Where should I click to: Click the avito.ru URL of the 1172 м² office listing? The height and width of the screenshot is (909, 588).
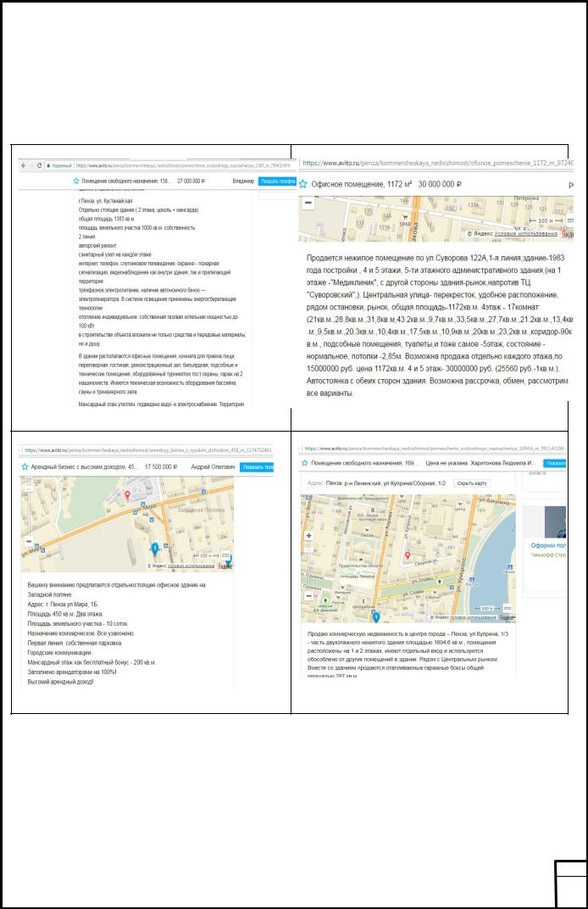tap(438, 163)
